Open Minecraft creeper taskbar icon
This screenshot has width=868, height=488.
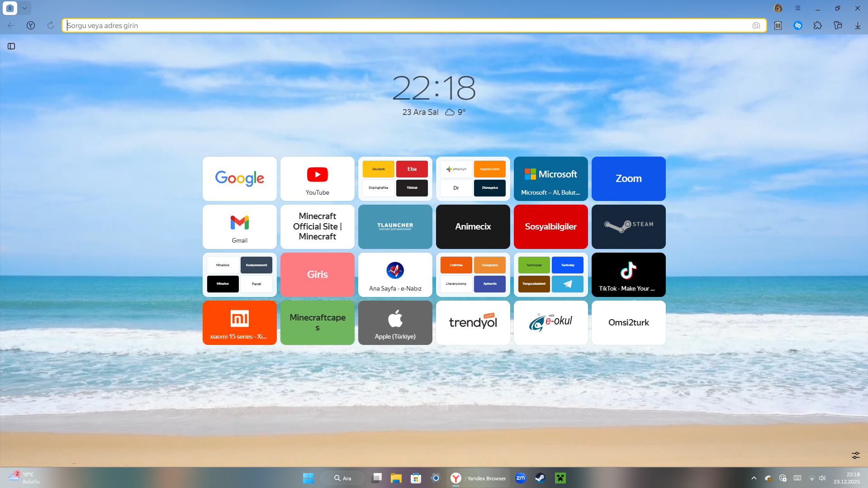tap(560, 478)
